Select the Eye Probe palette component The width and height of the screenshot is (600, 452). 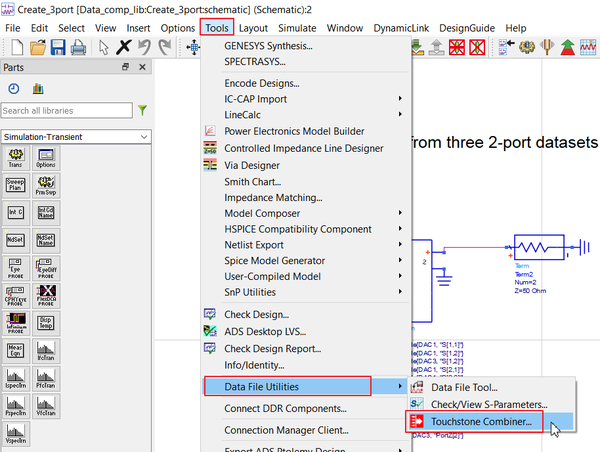(x=16, y=266)
